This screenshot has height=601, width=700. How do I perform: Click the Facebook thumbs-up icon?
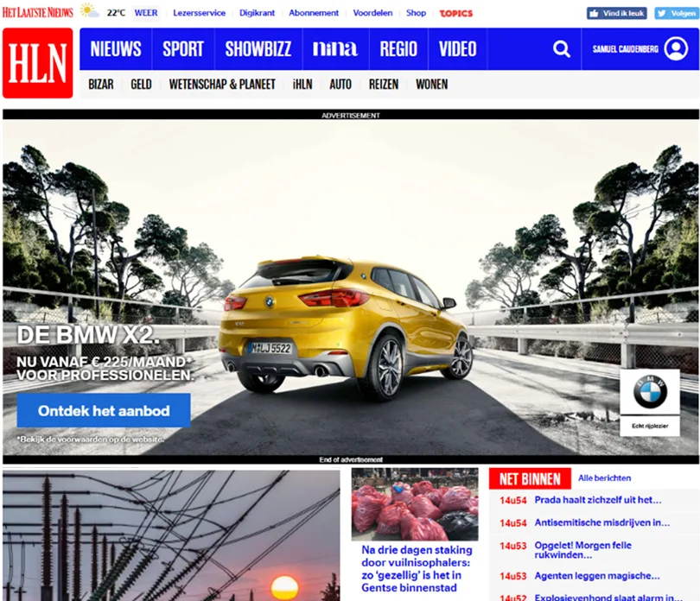(x=594, y=14)
